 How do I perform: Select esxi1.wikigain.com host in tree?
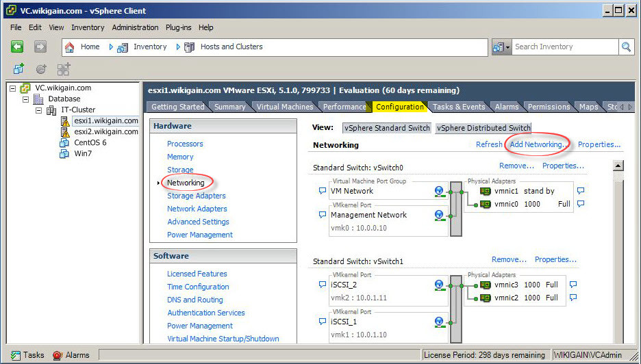click(x=106, y=121)
